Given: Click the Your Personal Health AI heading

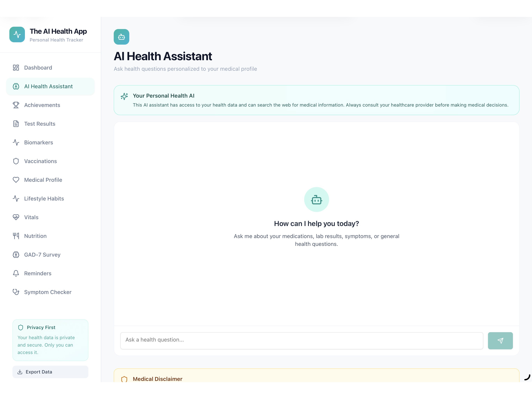Looking at the screenshot, I should (164, 96).
